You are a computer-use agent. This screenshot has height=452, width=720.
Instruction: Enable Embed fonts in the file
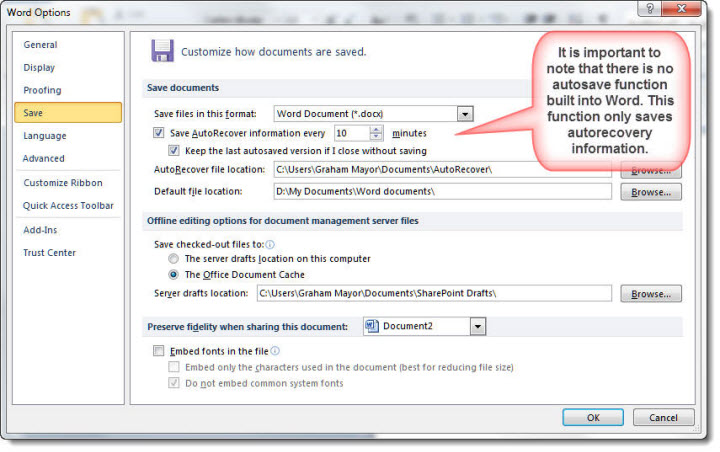pyautogui.click(x=158, y=351)
